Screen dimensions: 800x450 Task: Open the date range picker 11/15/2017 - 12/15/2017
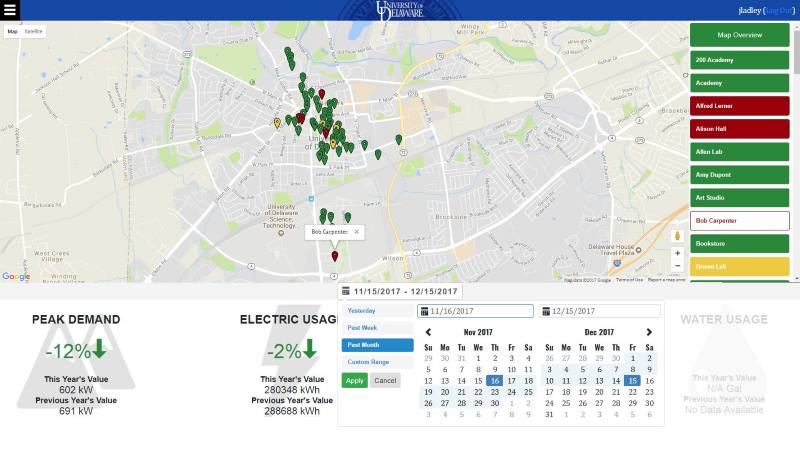[400, 291]
